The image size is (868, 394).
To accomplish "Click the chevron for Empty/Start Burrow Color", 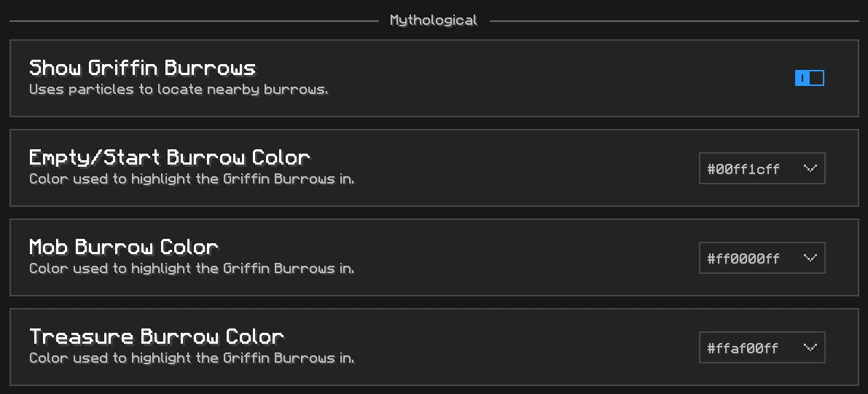I will [x=810, y=168].
